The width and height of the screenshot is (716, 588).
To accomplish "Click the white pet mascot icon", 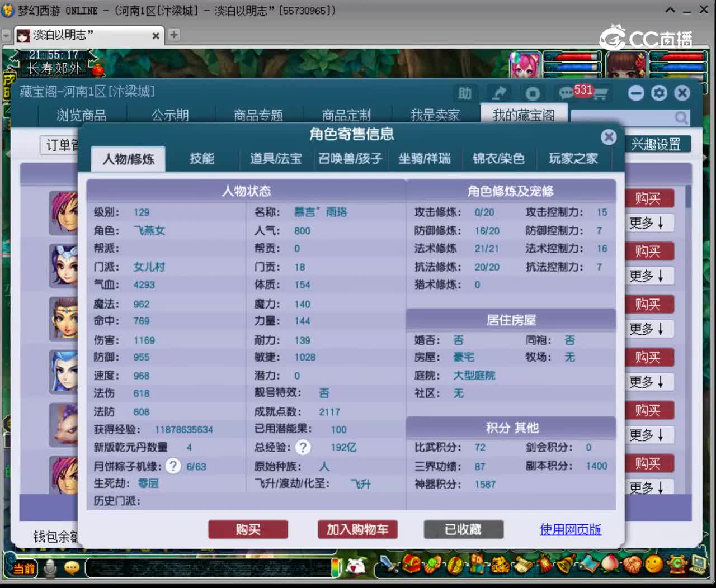I will (x=356, y=567).
